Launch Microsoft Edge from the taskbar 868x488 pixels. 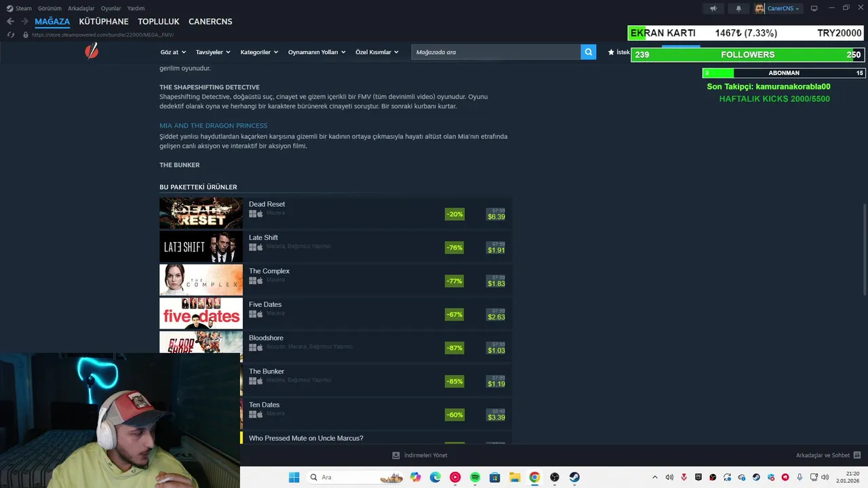click(435, 477)
